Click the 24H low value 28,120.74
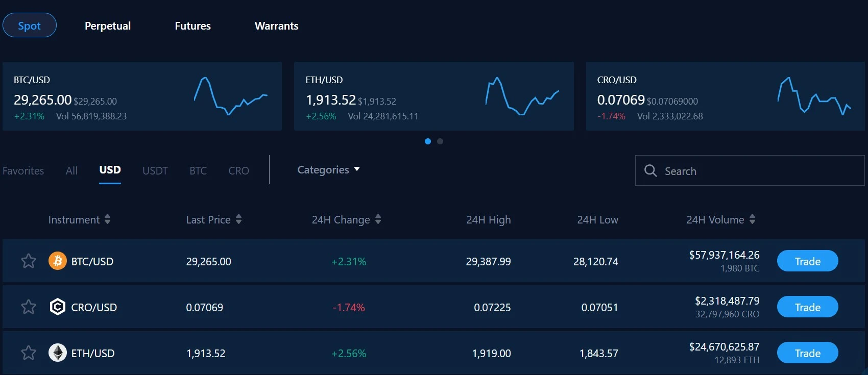The image size is (868, 375). (x=596, y=261)
